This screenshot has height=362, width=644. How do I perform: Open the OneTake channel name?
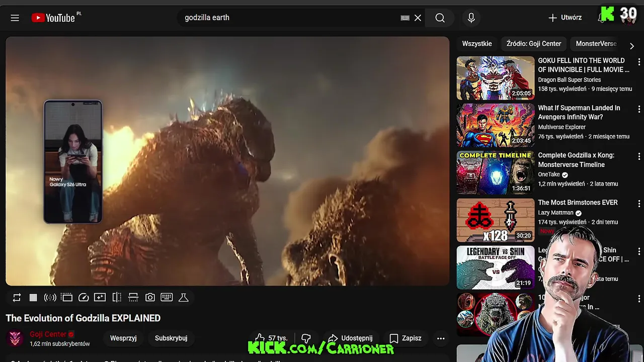click(549, 174)
